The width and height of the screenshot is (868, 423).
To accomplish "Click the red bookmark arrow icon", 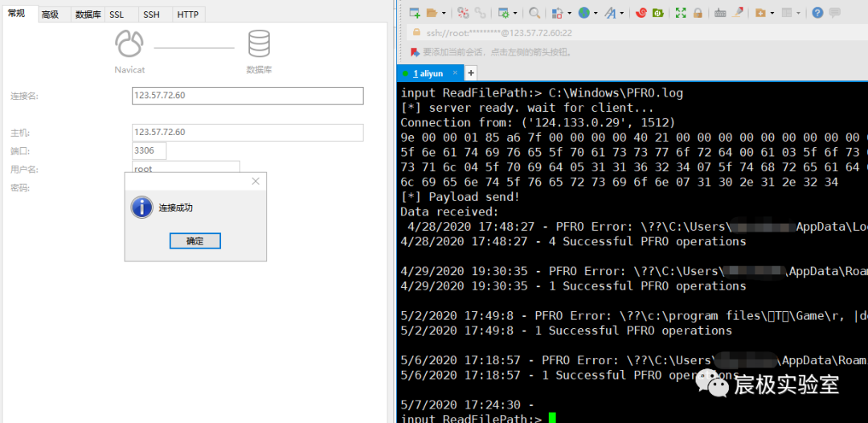I will coord(416,52).
